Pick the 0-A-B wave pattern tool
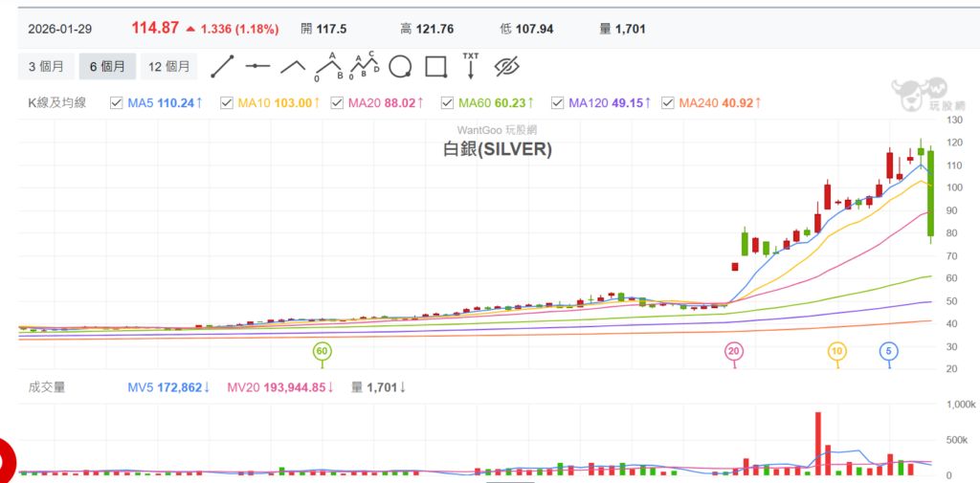Viewport: 980px width, 483px height. [x=328, y=66]
